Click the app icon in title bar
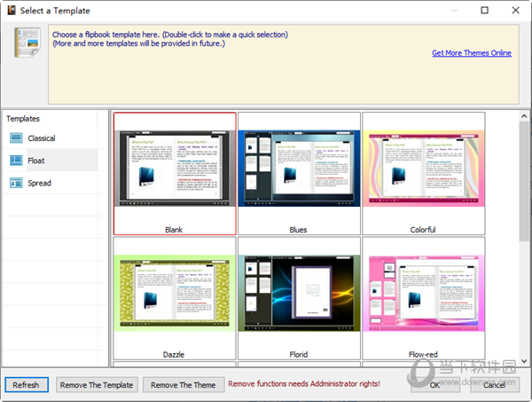Image resolution: width=532 pixels, height=402 pixels. 12,10
